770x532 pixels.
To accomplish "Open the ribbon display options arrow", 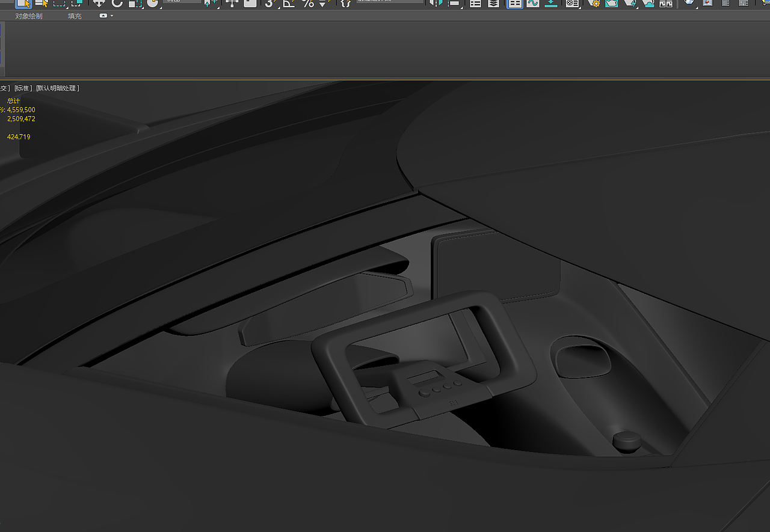I will click(112, 16).
